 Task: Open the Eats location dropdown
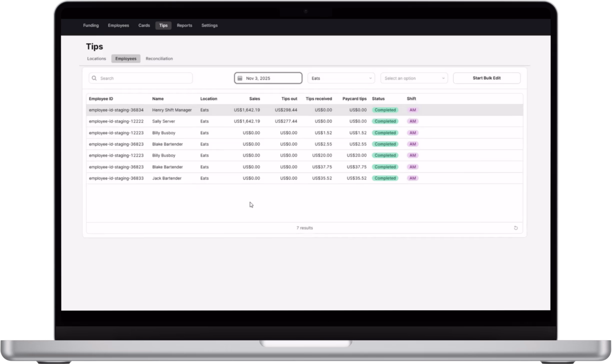341,78
